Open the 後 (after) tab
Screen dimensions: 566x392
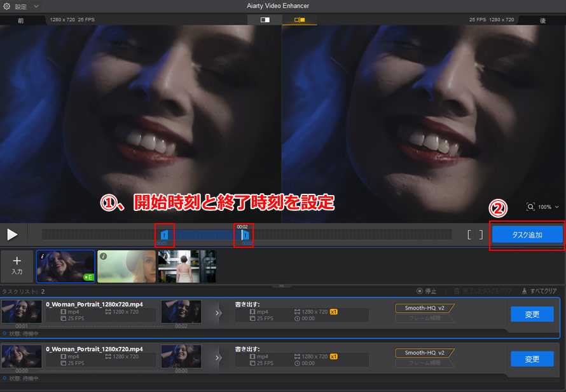[x=542, y=20]
